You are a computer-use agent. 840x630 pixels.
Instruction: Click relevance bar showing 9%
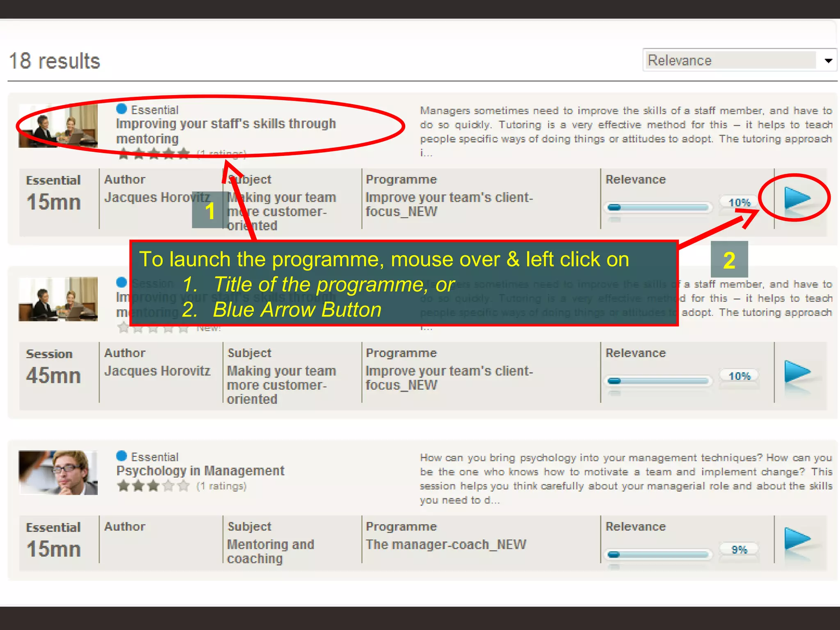658,554
